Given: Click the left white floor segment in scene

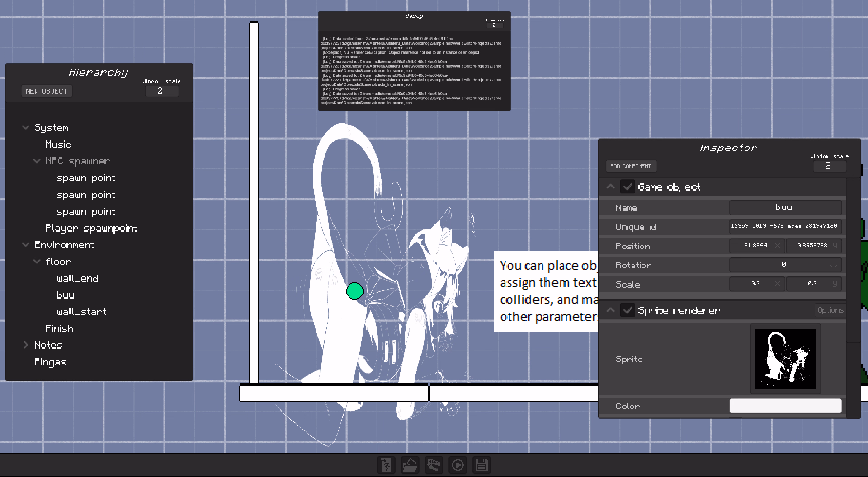Looking at the screenshot, I should 334,393.
